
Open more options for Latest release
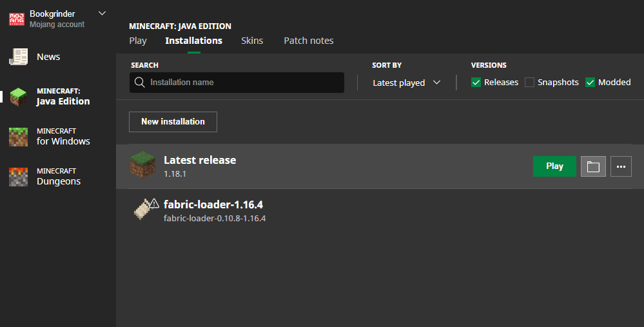621,166
